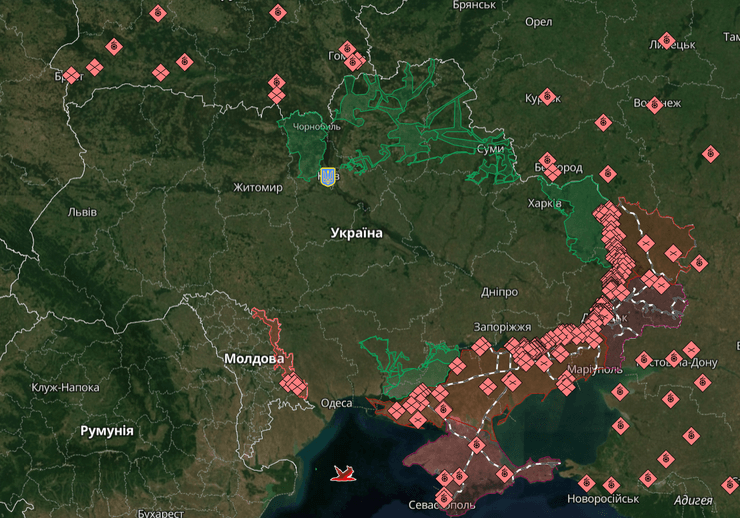Click the red ship icon in Black Sea

coord(345,471)
